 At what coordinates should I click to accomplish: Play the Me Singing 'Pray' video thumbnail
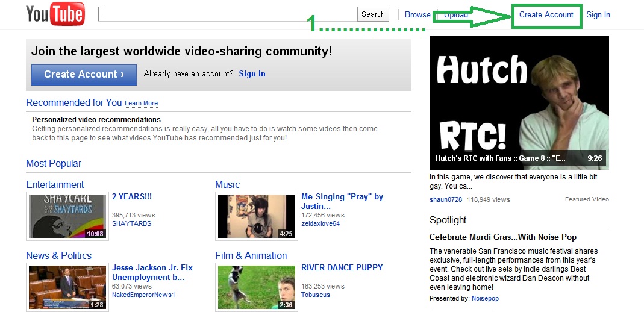pos(256,216)
